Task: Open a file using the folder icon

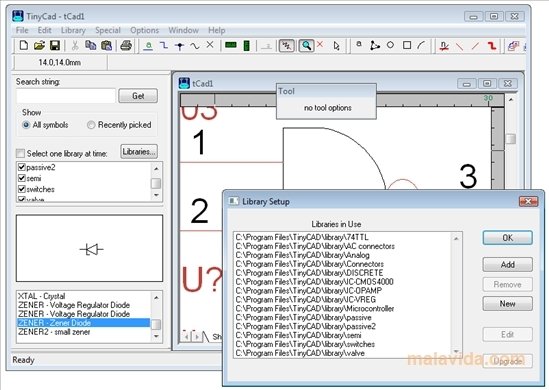Action: point(39,46)
